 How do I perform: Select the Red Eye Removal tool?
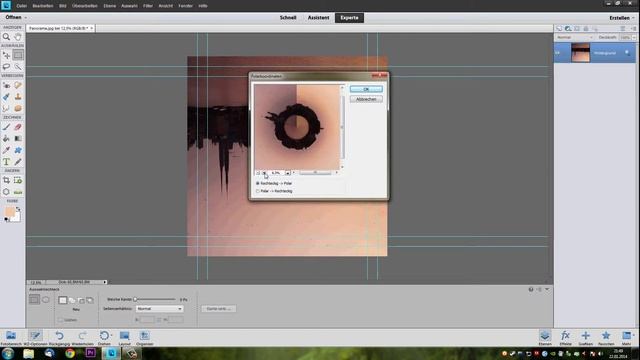[x=7, y=85]
